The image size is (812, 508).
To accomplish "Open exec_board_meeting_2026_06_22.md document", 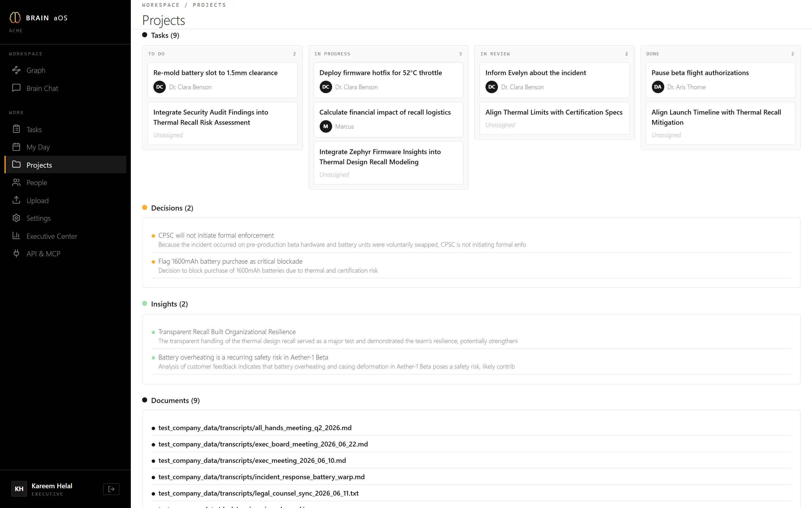I will tap(471, 444).
